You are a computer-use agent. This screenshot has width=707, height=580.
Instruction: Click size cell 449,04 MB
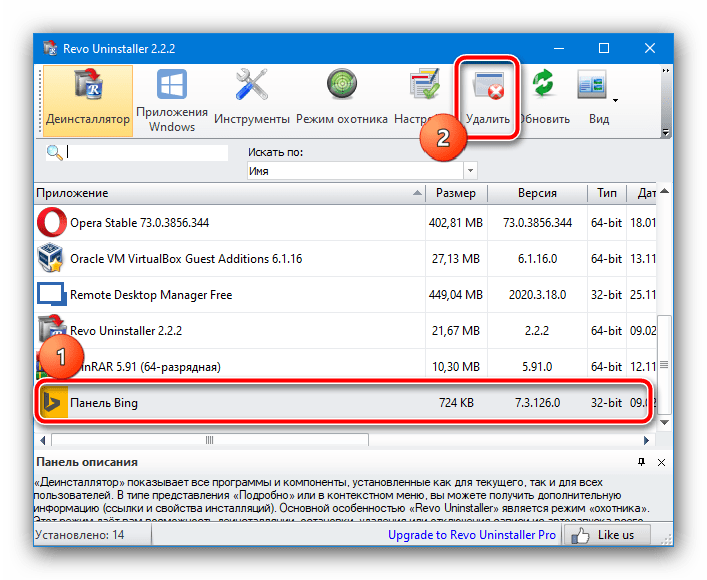click(455, 295)
